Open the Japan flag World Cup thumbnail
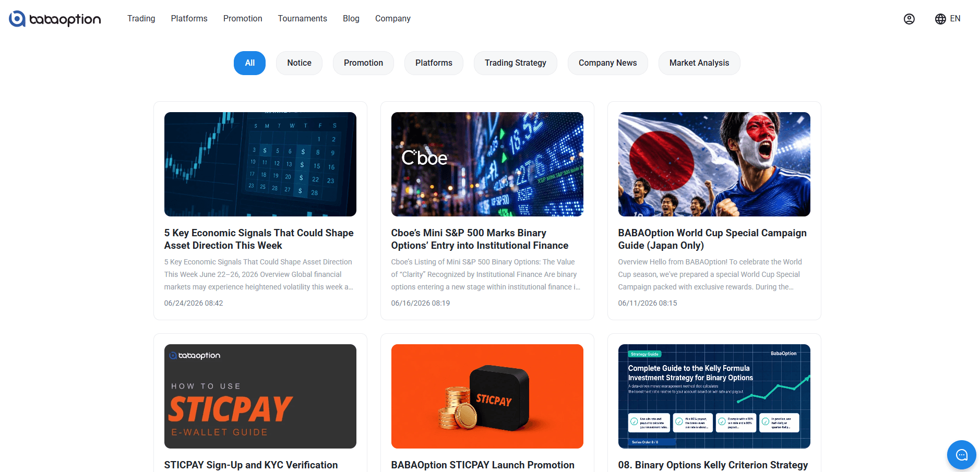980x472 pixels. (x=714, y=164)
